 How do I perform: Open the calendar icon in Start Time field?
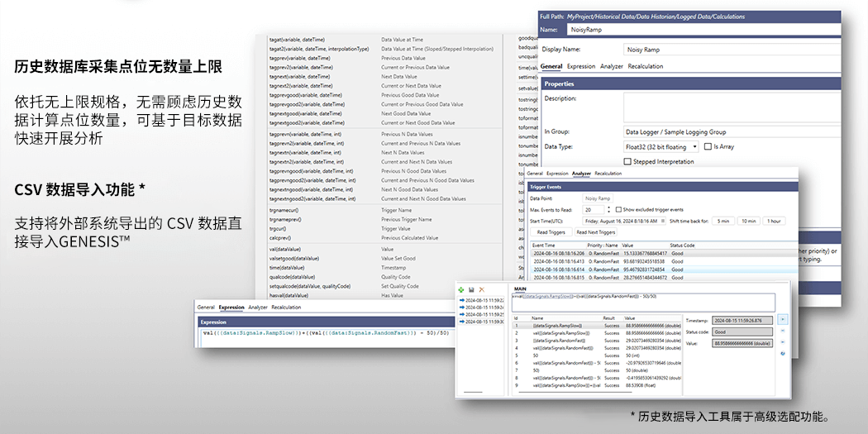pyautogui.click(x=663, y=221)
